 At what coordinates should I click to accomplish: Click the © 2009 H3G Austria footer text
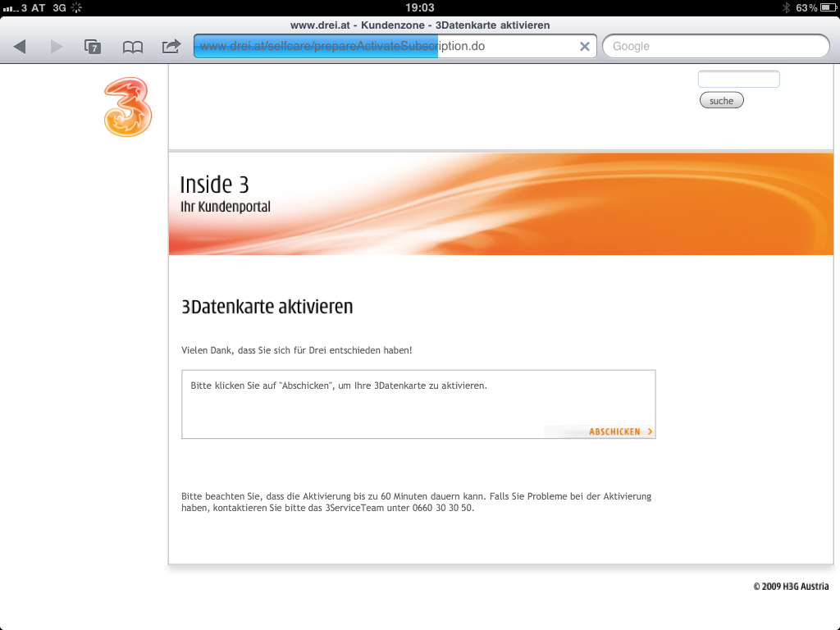tap(791, 587)
